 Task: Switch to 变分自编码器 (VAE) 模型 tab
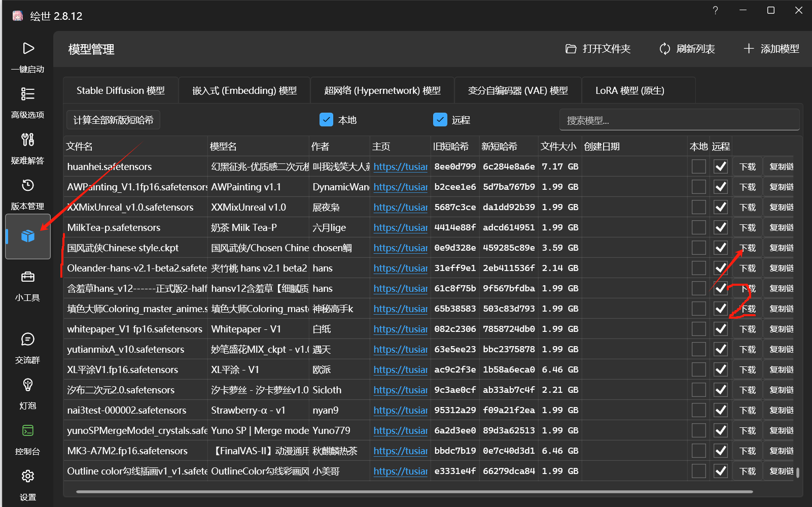pos(518,90)
